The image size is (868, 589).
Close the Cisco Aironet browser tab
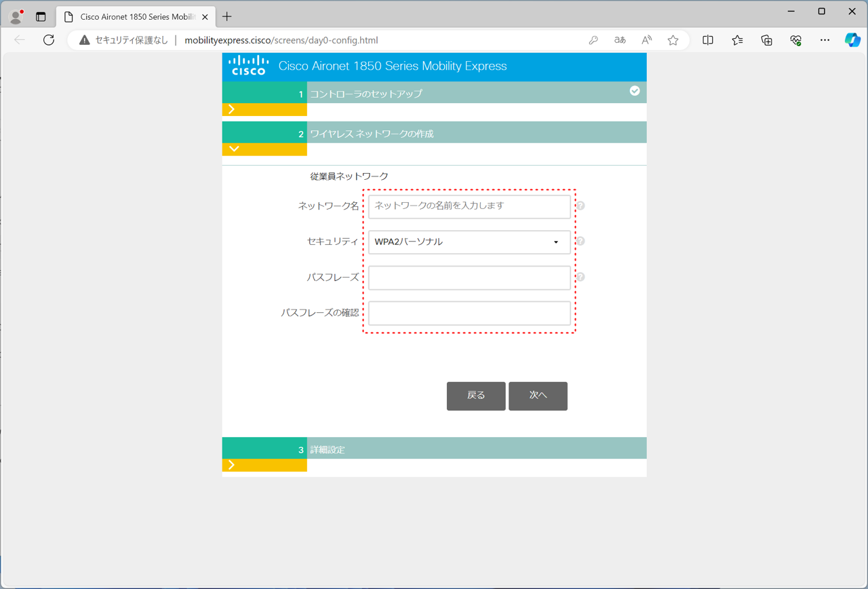(205, 17)
